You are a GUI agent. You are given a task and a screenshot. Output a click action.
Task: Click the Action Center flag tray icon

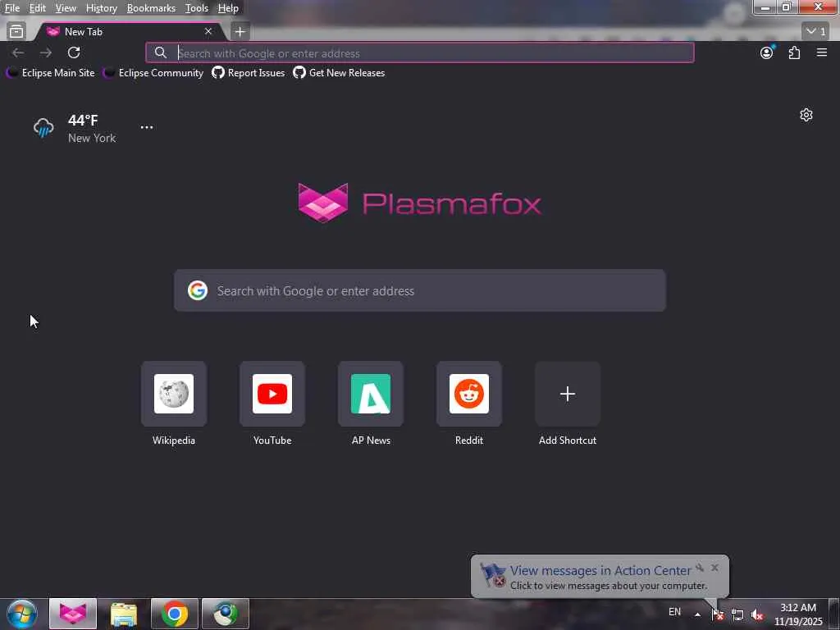click(718, 614)
